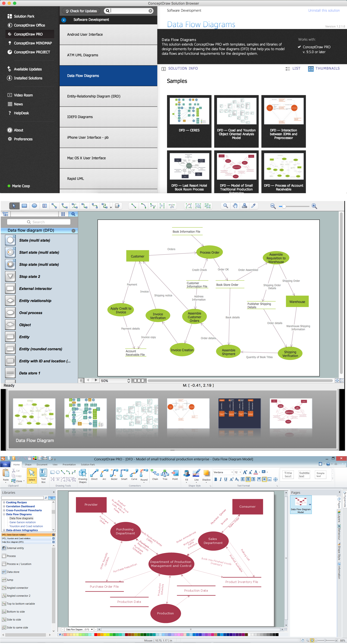Open the Solution Park ribbon tab
Image resolution: width=347 pixels, height=644 pixels.
[x=88, y=465]
